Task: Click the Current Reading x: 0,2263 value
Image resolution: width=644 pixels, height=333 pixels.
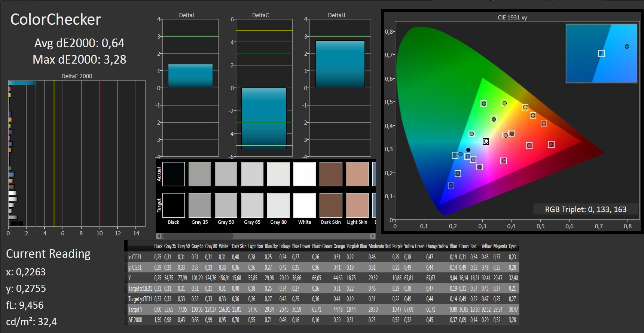Action: pos(26,272)
